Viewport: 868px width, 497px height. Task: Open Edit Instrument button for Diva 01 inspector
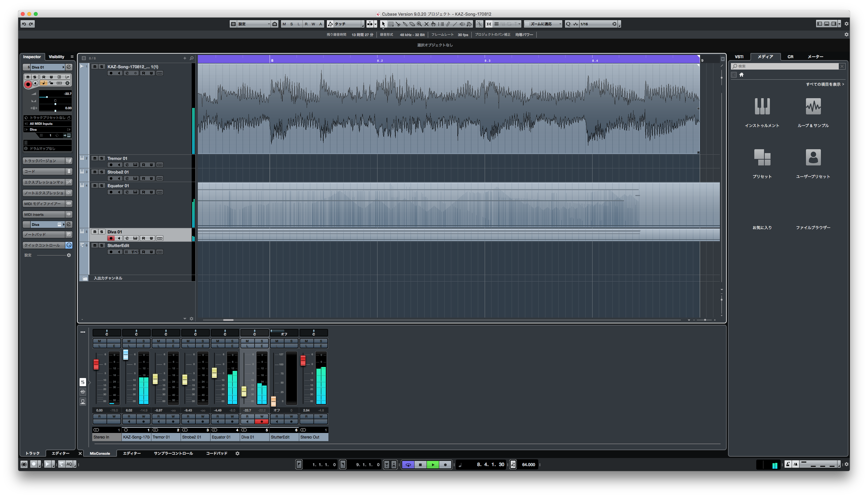click(69, 67)
